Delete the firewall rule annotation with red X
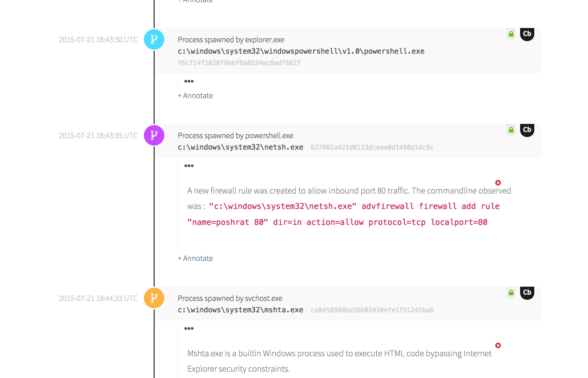The height and width of the screenshot is (378, 588). coord(498,183)
